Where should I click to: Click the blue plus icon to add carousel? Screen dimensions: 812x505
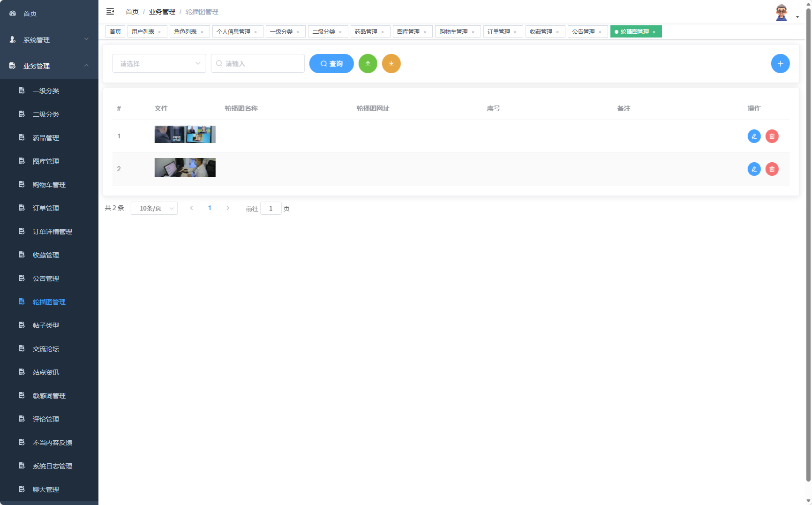(780, 63)
